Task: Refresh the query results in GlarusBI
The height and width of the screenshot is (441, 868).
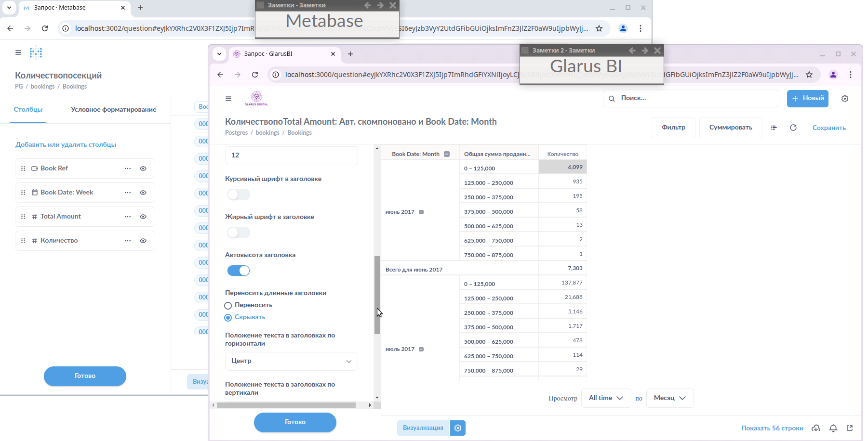Action: tap(793, 128)
